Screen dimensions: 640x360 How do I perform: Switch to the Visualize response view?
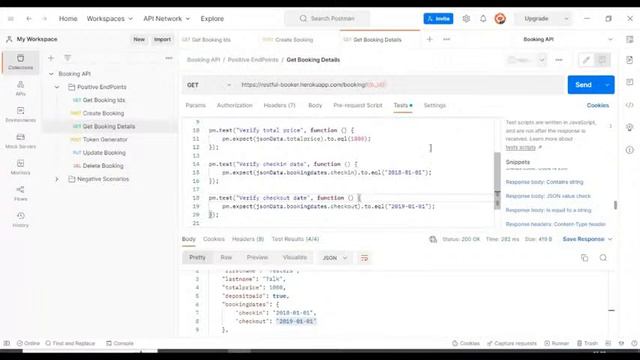pyautogui.click(x=295, y=258)
